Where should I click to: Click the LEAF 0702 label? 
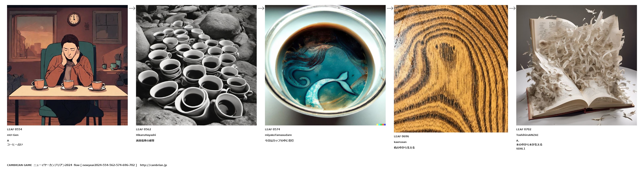coord(524,129)
